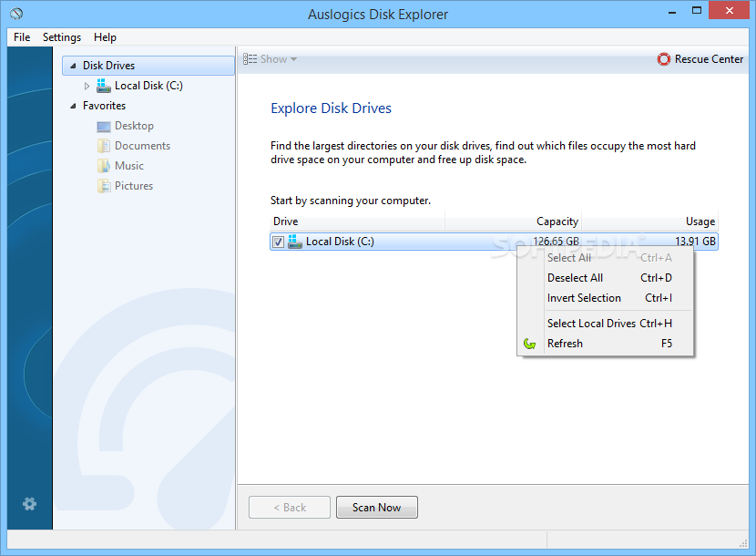Click the Local Disk (C:) drive icon in tree
The image size is (756, 556).
coord(103,86)
